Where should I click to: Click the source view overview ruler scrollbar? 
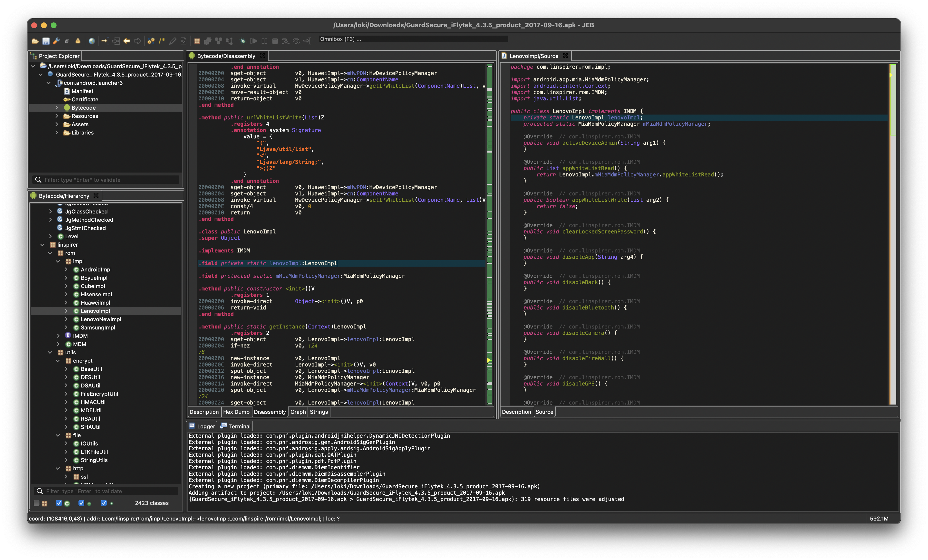(x=893, y=234)
